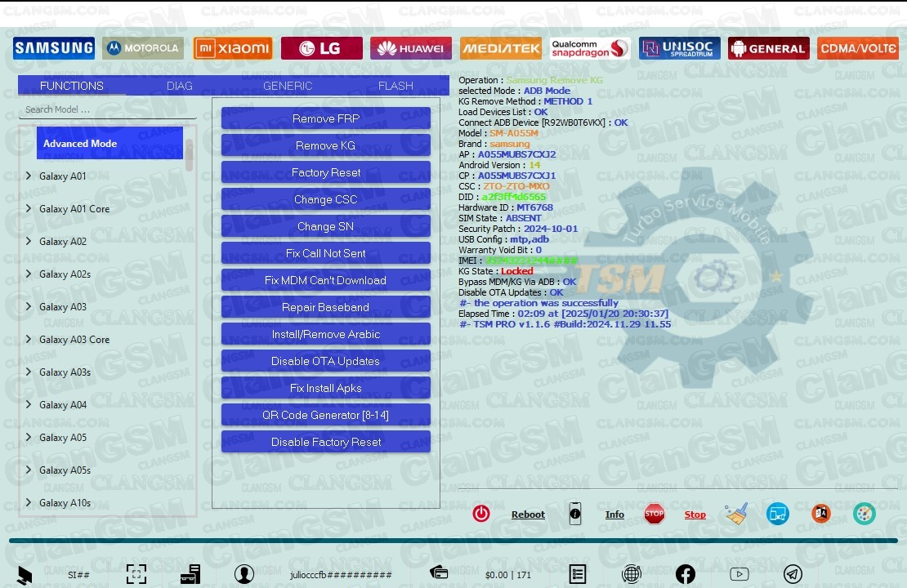Viewport: 907px width, 588px height.
Task: Expand the Galaxy A03s tree node
Action: [x=29, y=372]
